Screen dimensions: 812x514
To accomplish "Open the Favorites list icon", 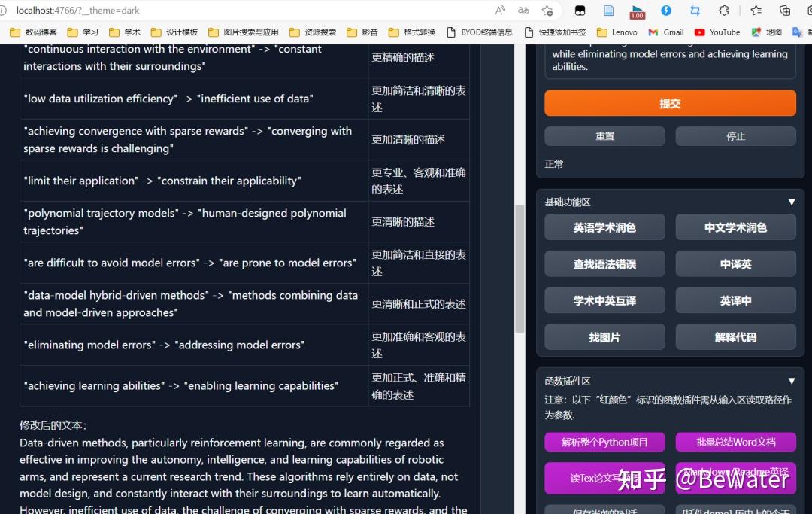I will pos(756,11).
